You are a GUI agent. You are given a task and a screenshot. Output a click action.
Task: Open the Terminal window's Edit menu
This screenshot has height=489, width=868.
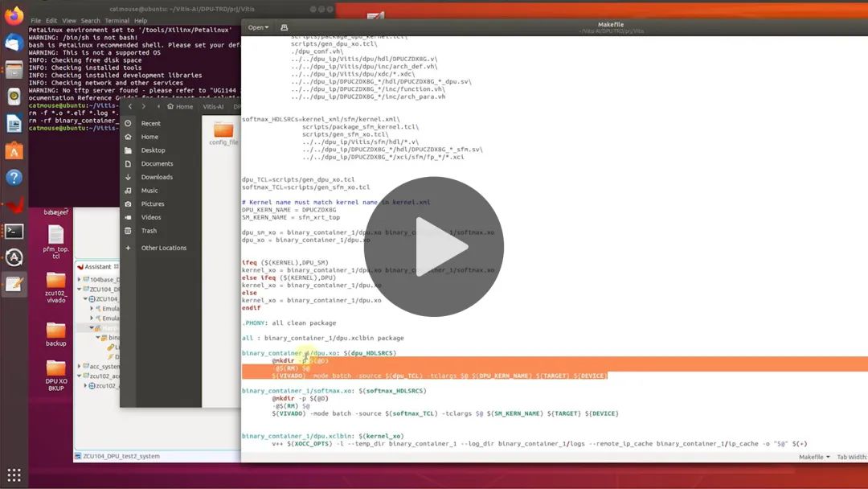(x=51, y=20)
